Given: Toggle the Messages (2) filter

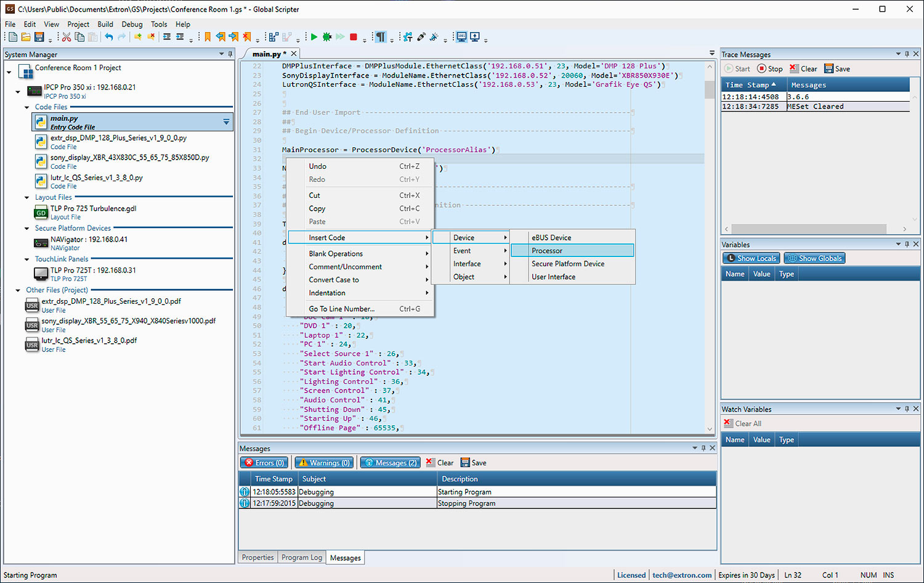Looking at the screenshot, I should (390, 463).
